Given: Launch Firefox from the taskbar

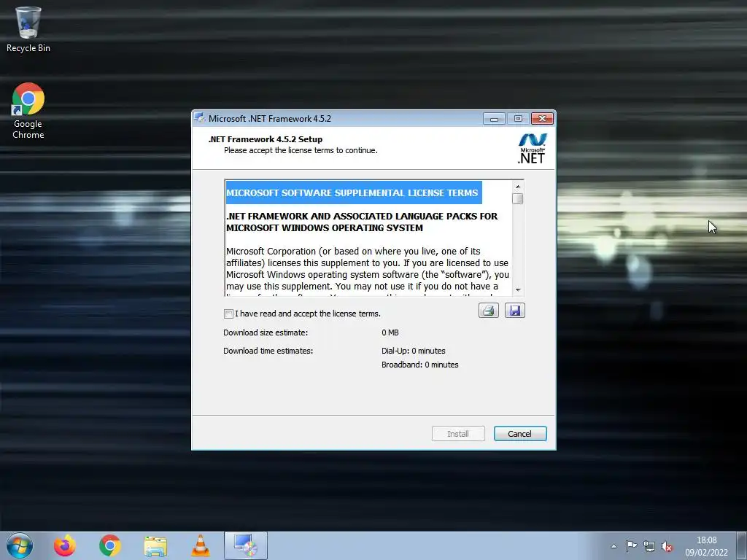Looking at the screenshot, I should pyautogui.click(x=65, y=545).
